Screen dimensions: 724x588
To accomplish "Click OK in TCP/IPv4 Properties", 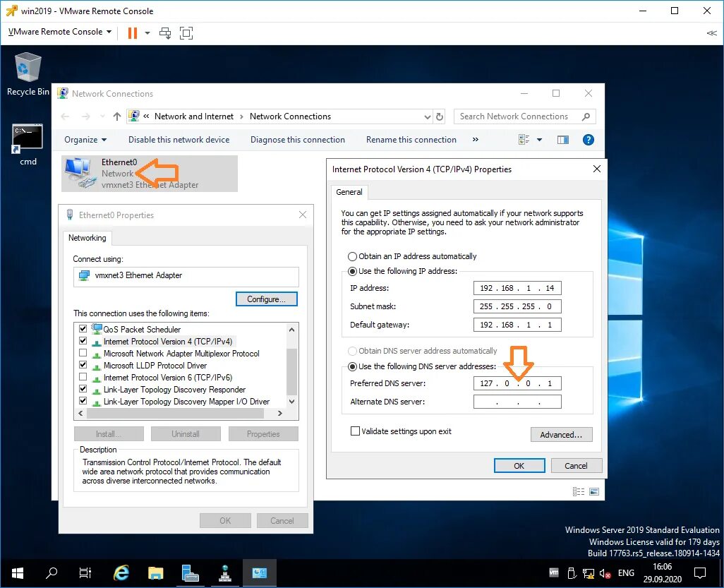I will coord(519,466).
